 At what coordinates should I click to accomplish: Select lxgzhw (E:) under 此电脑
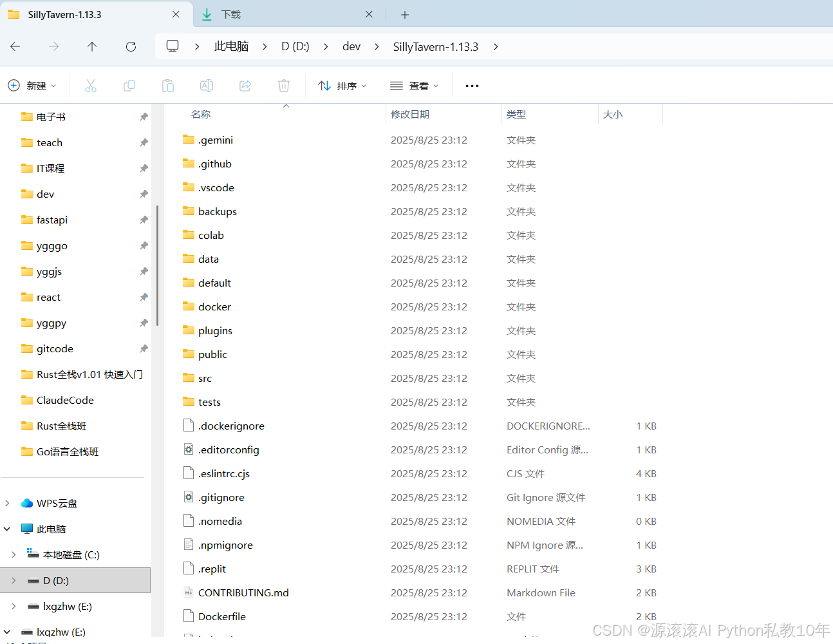68,606
